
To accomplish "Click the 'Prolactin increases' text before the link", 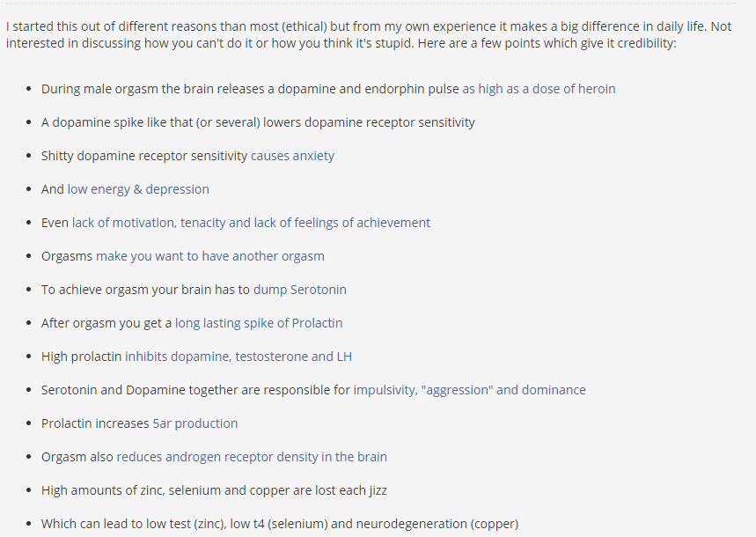I will click(x=95, y=423).
